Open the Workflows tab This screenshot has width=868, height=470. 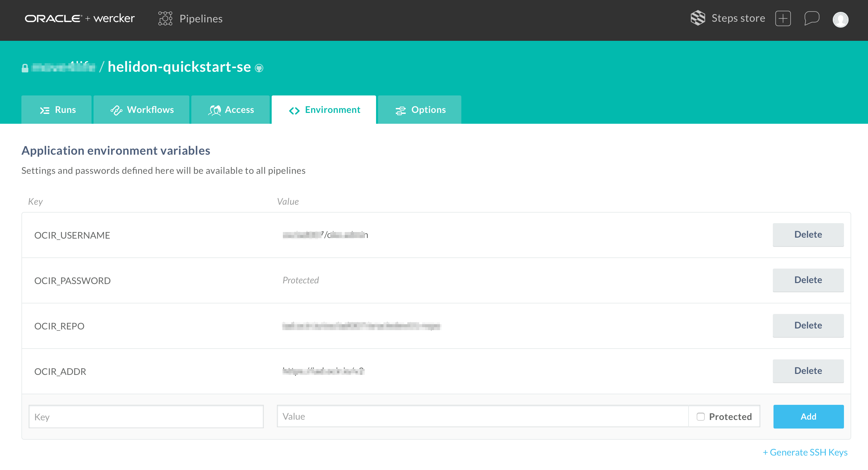(142, 110)
